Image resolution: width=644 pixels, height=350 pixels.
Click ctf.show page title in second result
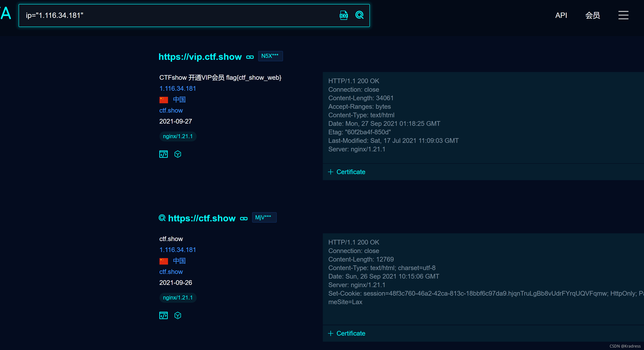(171, 239)
